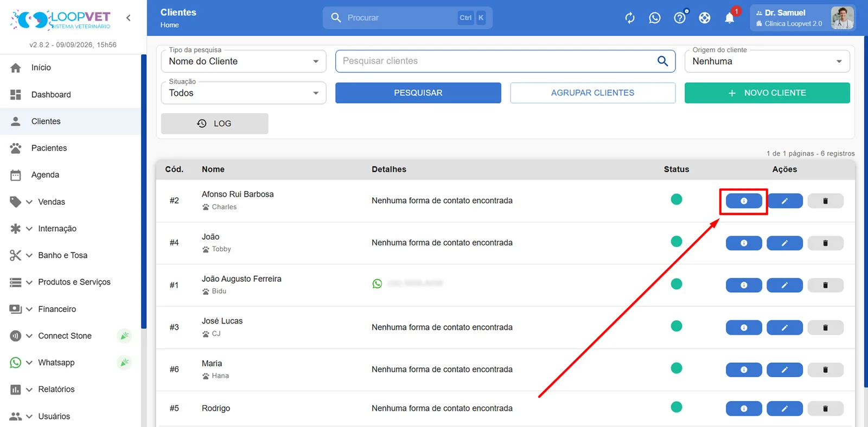The height and width of the screenshot is (427, 868).
Task: View info for client Rodrigo
Action: point(744,409)
